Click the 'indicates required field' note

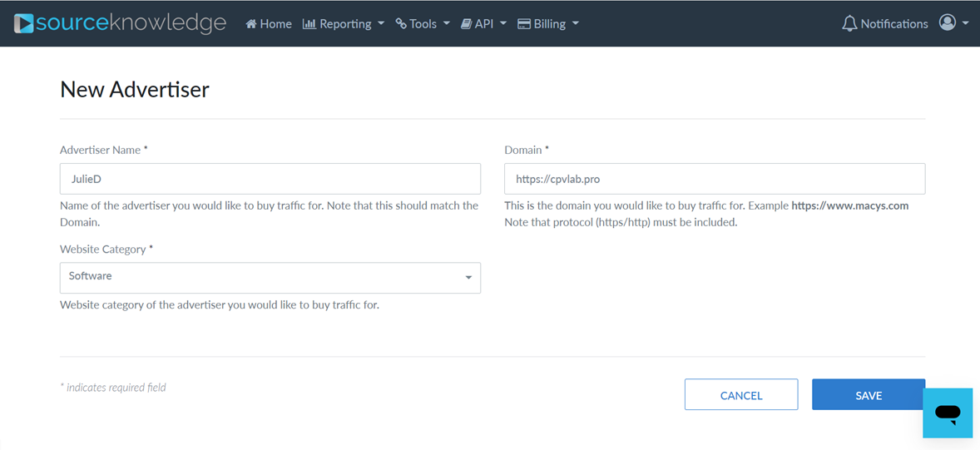[x=113, y=388]
